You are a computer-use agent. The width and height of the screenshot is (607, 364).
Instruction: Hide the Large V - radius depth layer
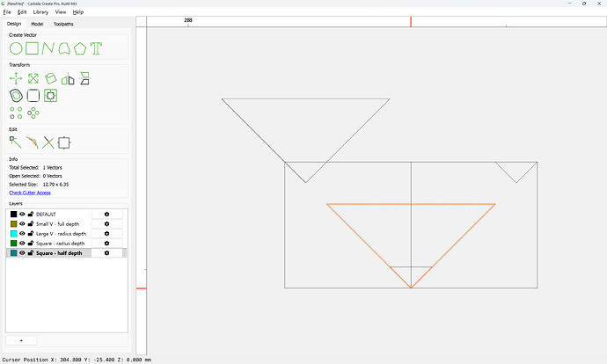tap(22, 233)
